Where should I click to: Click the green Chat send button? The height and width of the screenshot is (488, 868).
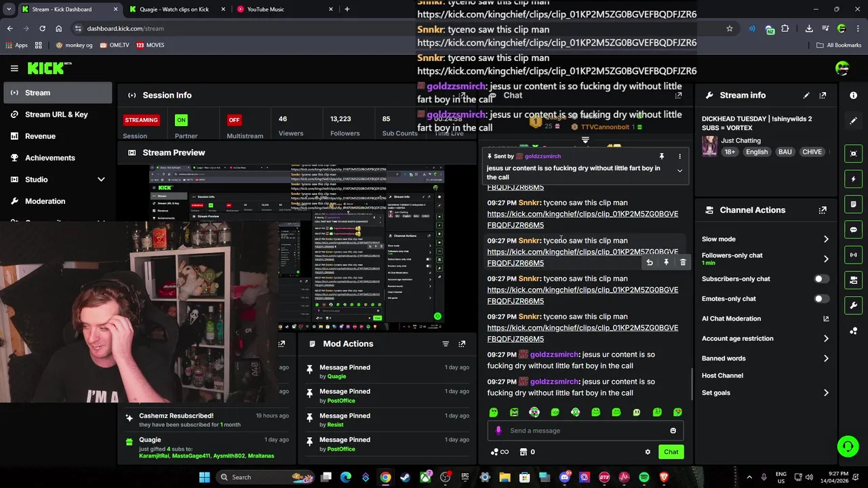click(x=671, y=452)
